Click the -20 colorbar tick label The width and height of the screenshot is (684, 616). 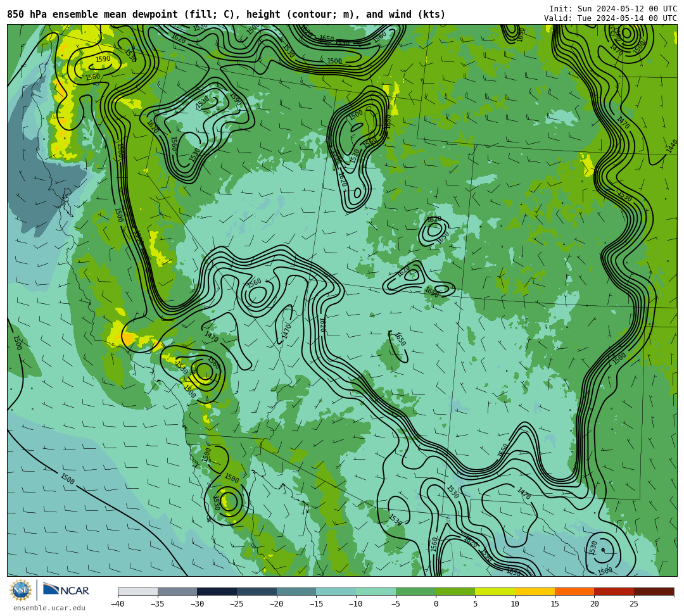[x=276, y=604]
